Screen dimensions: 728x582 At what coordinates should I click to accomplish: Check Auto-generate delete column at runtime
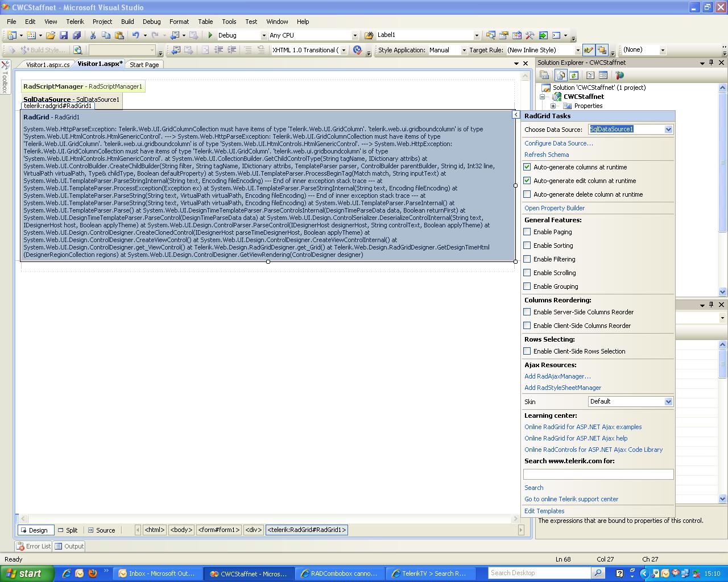(527, 194)
